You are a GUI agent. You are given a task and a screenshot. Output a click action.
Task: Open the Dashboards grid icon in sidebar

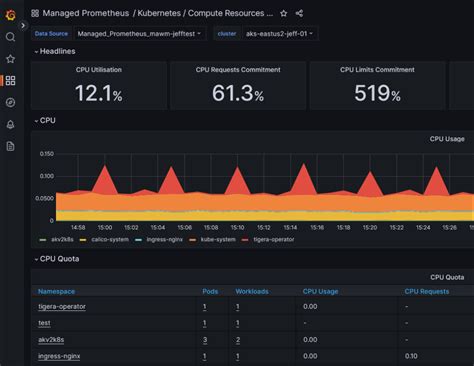11,80
